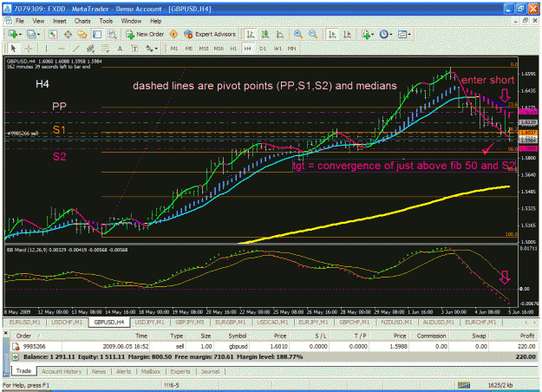Switch timeframe to H1

pos(233,49)
